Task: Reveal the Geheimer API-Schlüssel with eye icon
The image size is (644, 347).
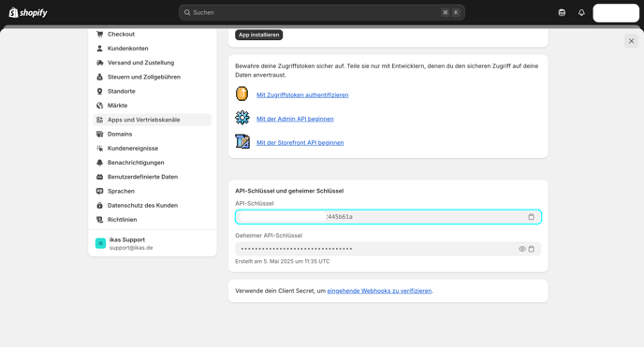Action: tap(522, 249)
